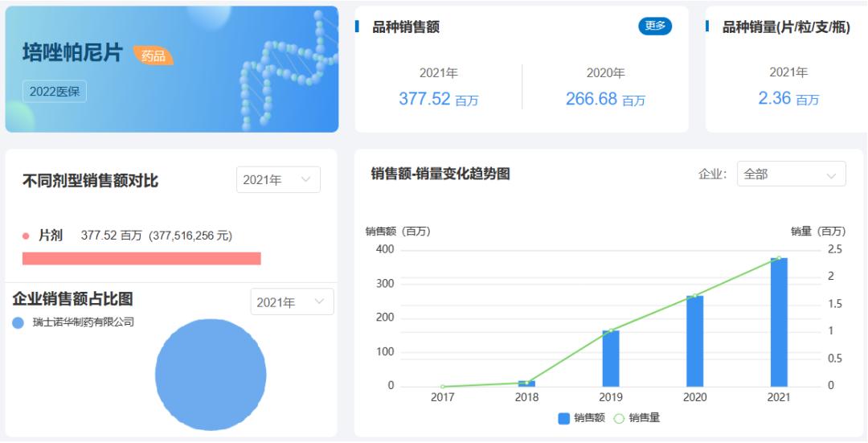Click the 266.68 百万 sales value
This screenshot has height=443, width=868.
tap(606, 99)
